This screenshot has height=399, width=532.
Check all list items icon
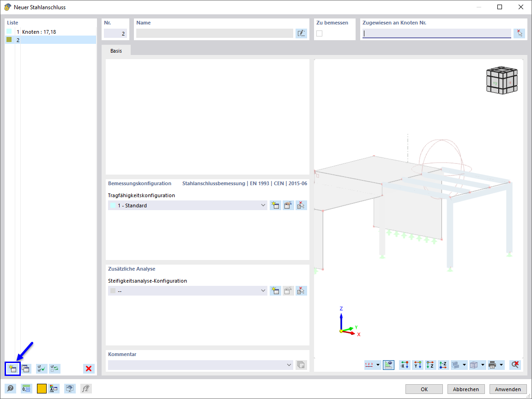click(42, 369)
